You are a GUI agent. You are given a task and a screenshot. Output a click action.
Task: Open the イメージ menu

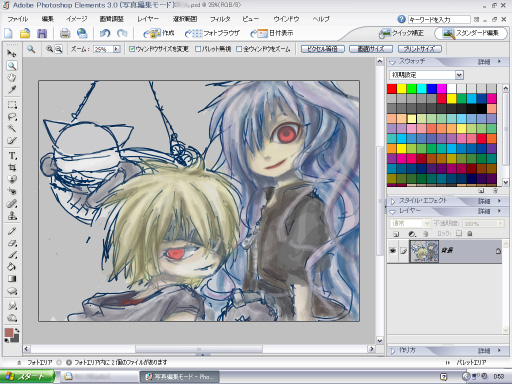tap(76, 19)
